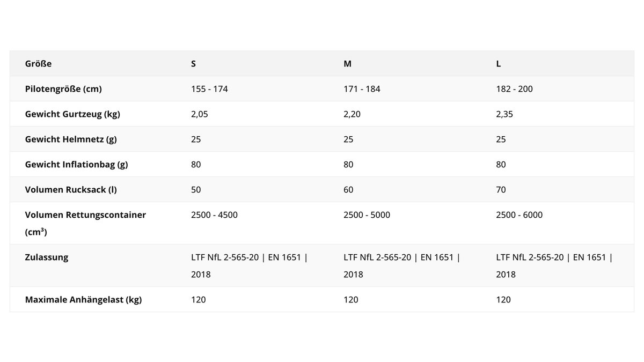Click container volume 2500 - 4500
Screen dimensions: 644x362
(214, 215)
